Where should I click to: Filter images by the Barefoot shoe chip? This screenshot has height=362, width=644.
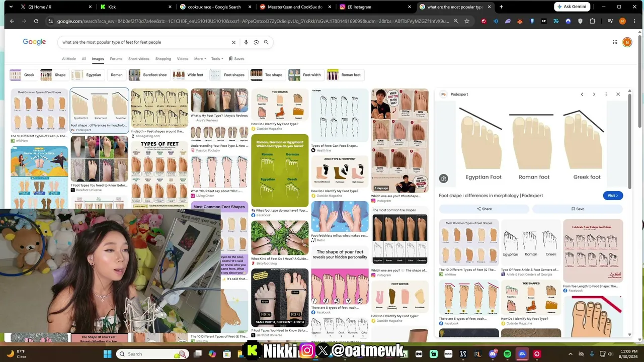tap(148, 75)
